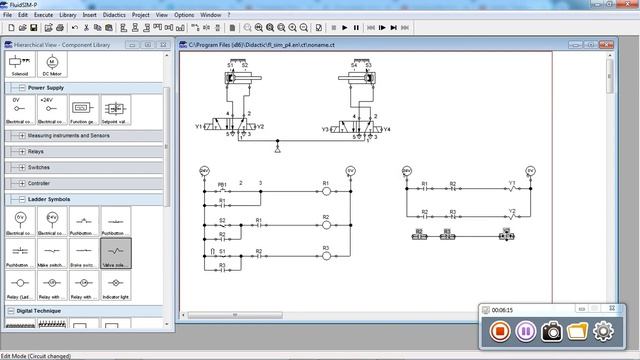Open the Library menu

68,15
